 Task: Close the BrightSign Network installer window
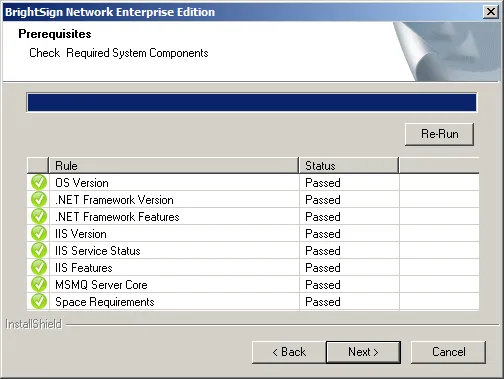click(491, 12)
